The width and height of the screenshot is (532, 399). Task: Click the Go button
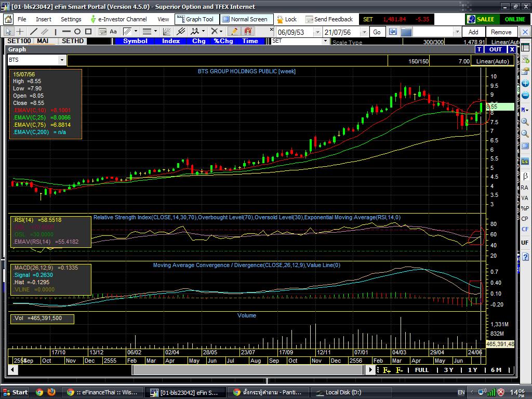tap(377, 32)
